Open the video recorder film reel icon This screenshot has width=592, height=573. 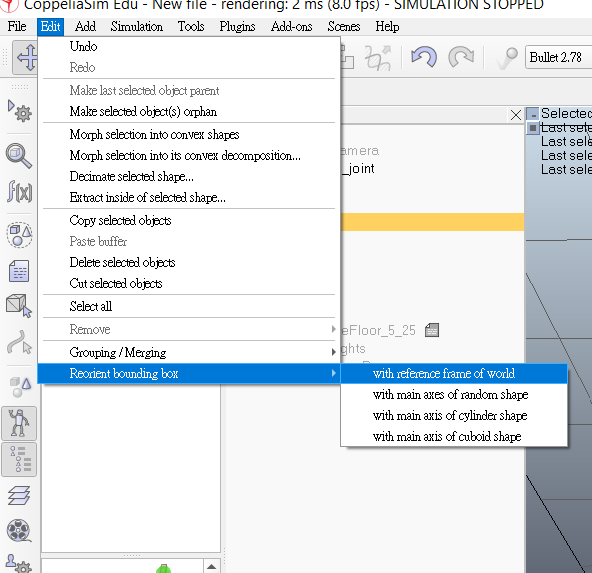tap(18, 530)
